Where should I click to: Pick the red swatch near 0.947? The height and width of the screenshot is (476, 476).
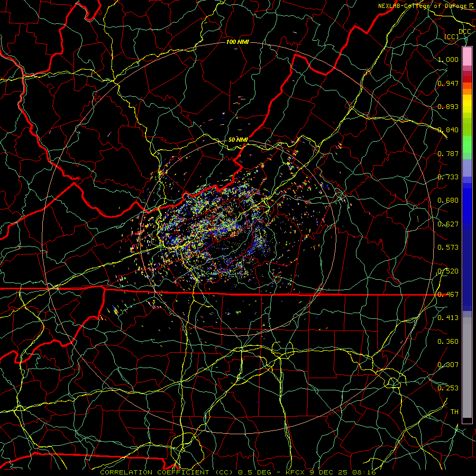pyautogui.click(x=467, y=79)
